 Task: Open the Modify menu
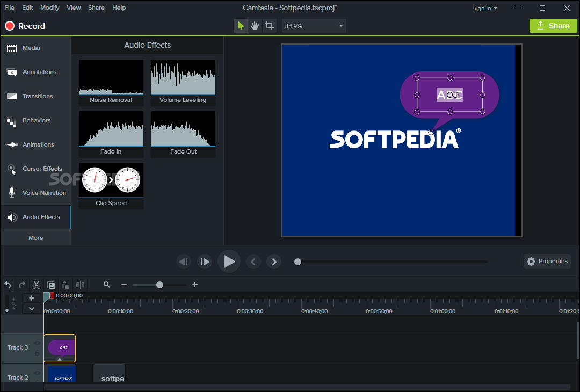tap(49, 8)
